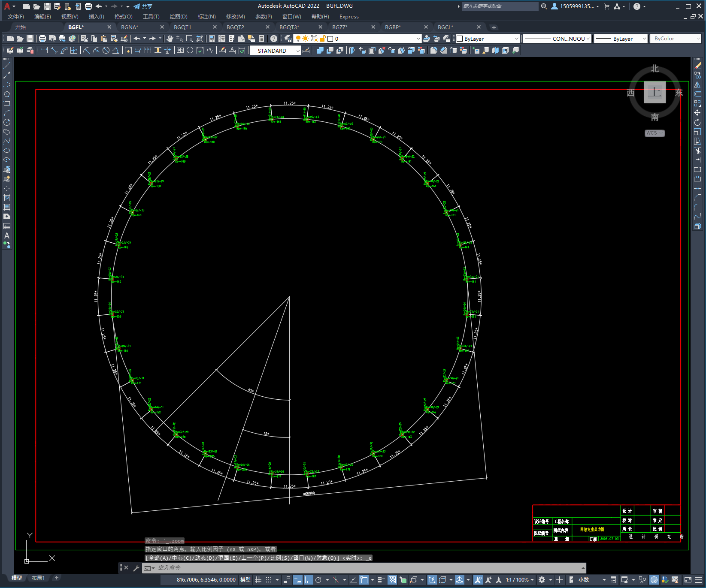This screenshot has width=706, height=588.
Task: Select the Polygon tool in draw toolbar
Action: click(7, 94)
